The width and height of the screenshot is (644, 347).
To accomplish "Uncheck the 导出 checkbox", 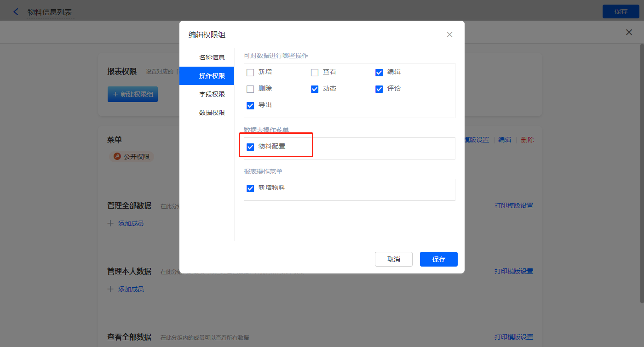I will point(250,105).
